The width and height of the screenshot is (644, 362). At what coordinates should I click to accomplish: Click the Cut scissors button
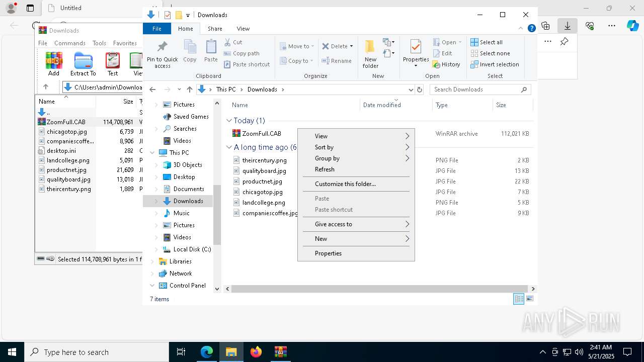(x=233, y=42)
